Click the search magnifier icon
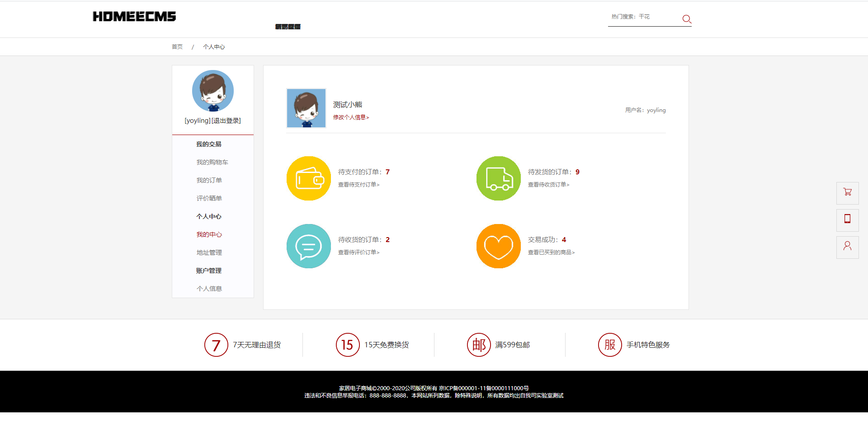This screenshot has width=868, height=425. (687, 19)
